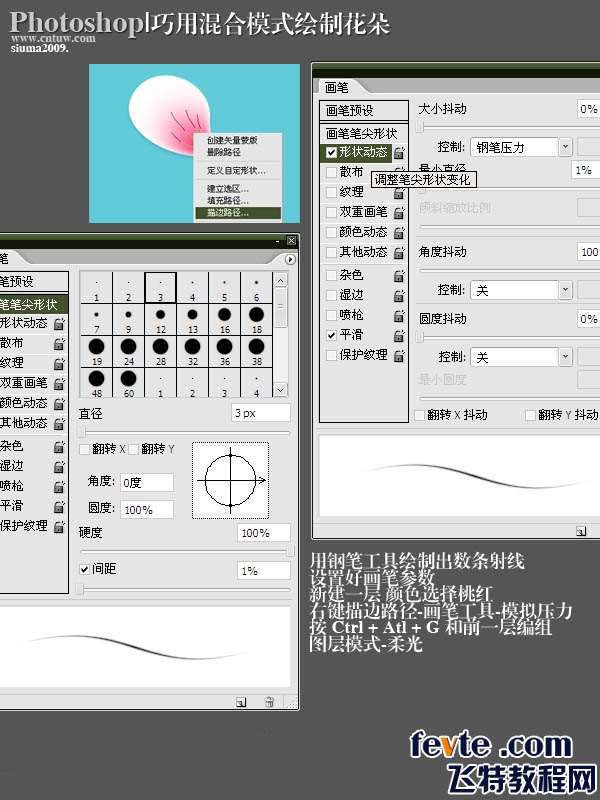
Task: Open 画笔预设 in right panel
Action: coord(364,110)
